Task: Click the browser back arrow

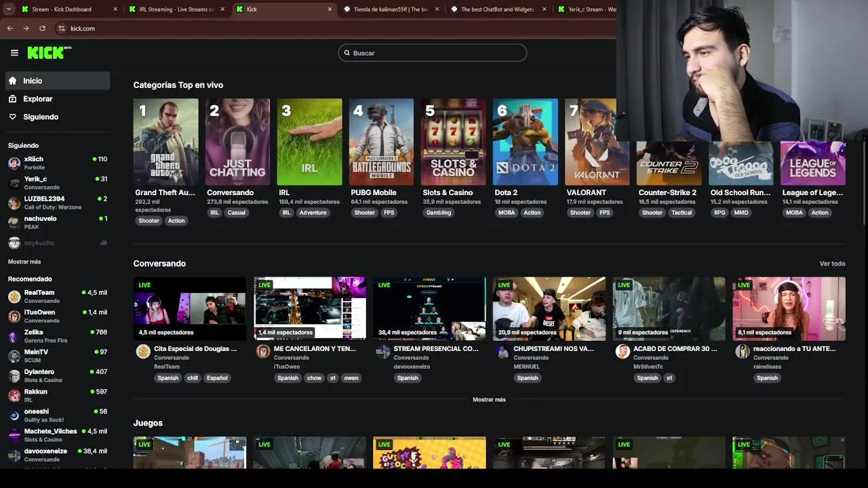Action: pyautogui.click(x=9, y=28)
